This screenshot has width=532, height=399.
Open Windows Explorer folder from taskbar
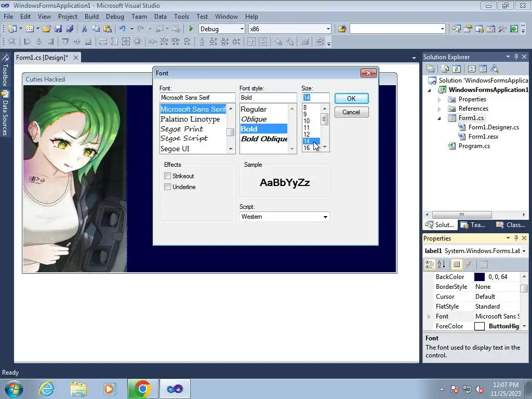(x=78, y=389)
